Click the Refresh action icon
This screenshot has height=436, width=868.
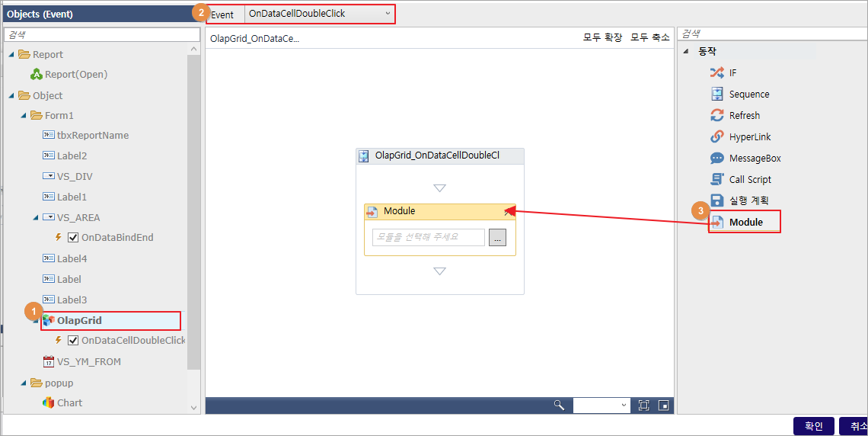click(717, 115)
